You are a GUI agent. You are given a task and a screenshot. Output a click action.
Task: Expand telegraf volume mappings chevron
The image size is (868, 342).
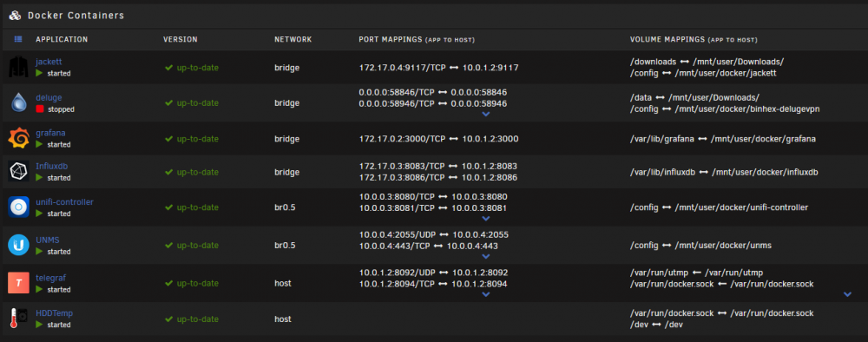tap(847, 294)
